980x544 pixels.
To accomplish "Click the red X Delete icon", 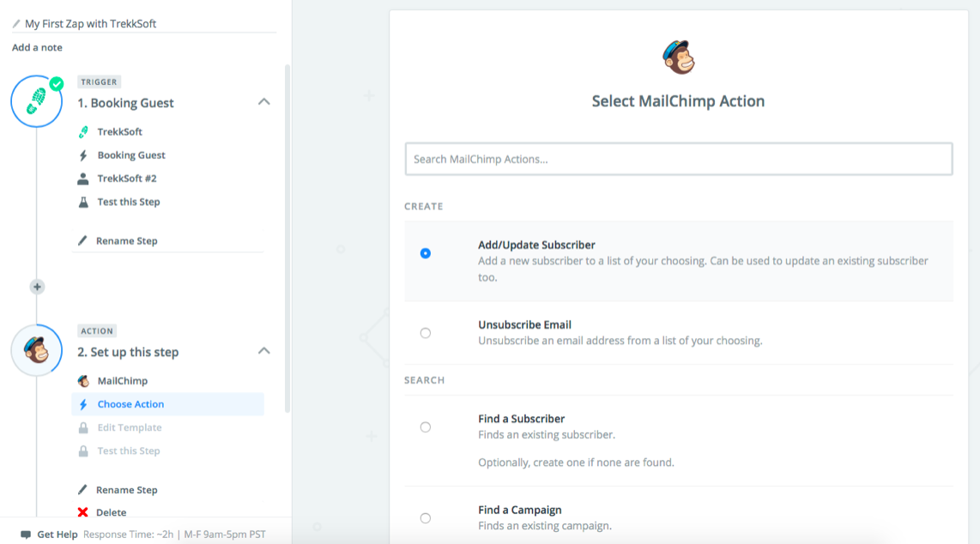I will coord(83,512).
